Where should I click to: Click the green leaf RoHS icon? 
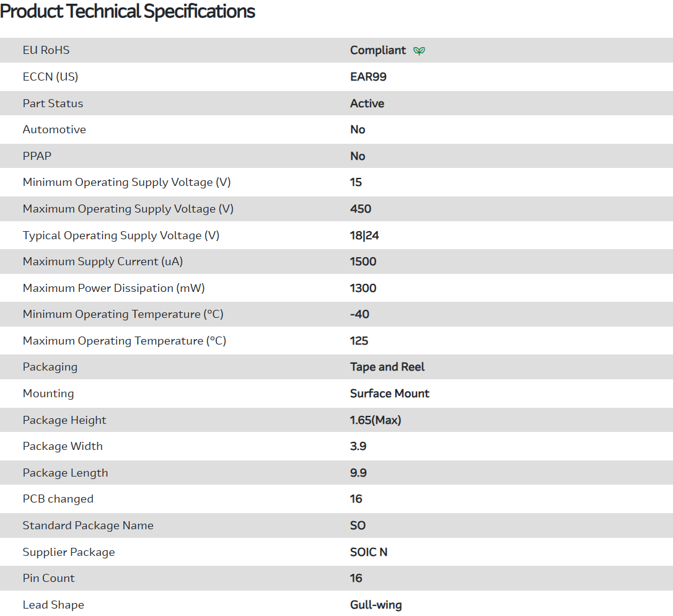click(x=419, y=51)
